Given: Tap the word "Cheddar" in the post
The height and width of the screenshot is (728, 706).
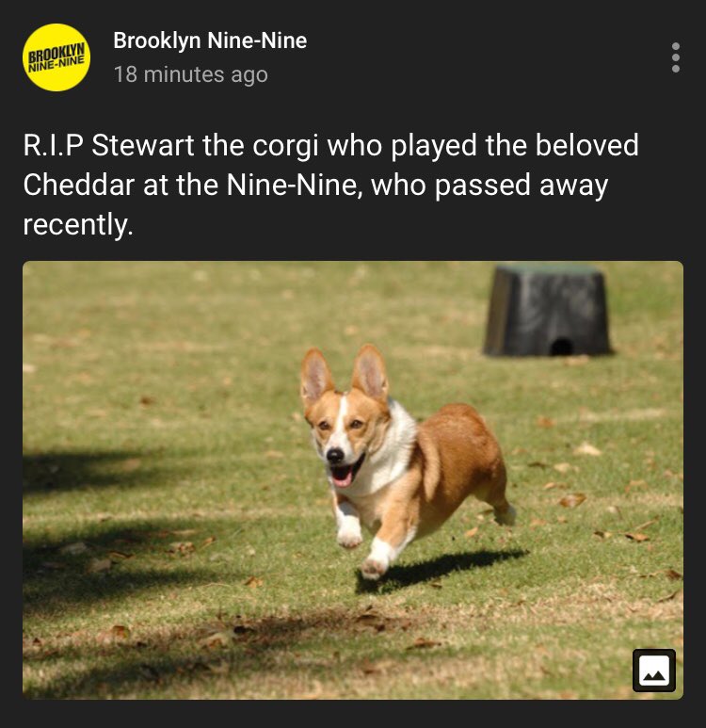Looking at the screenshot, I should (79, 185).
